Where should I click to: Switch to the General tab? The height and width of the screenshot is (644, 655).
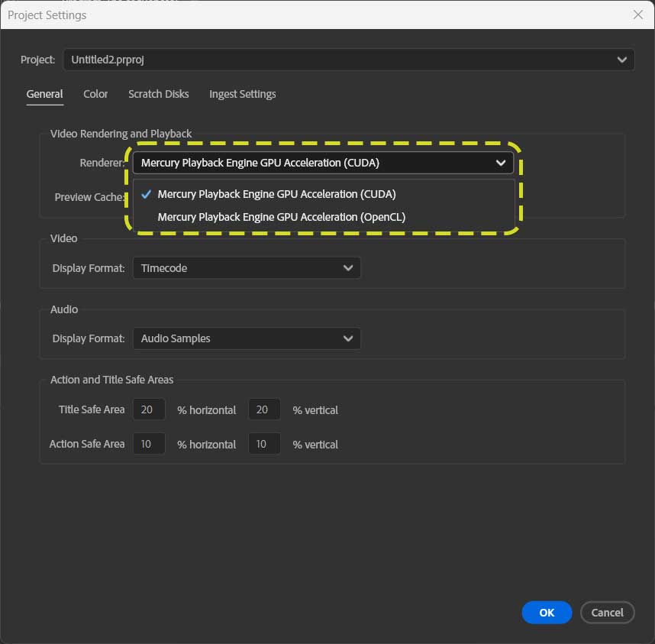[44, 94]
